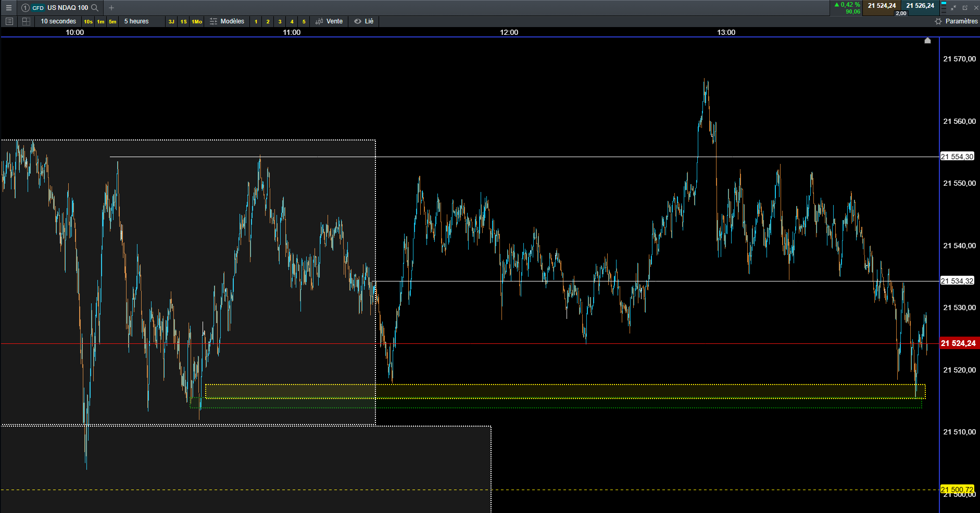The height and width of the screenshot is (513, 980).
Task: Switch interval to 10s
Action: [x=88, y=21]
